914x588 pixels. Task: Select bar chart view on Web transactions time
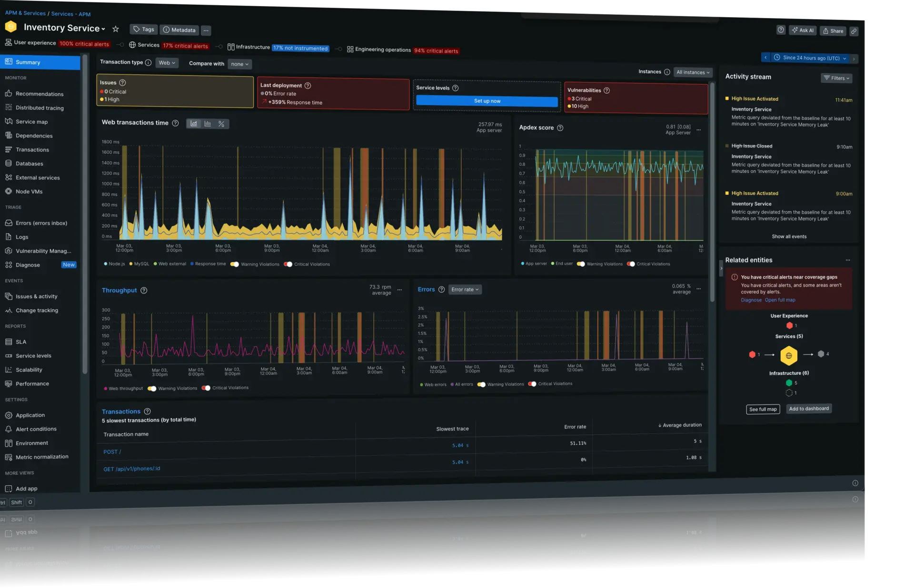point(207,123)
